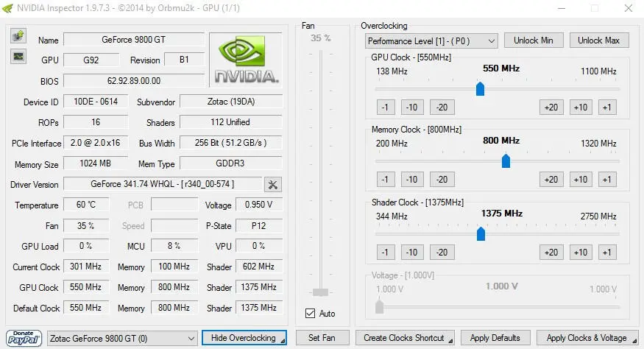Click the Apply Defaults button
644x349 pixels.
coord(495,338)
